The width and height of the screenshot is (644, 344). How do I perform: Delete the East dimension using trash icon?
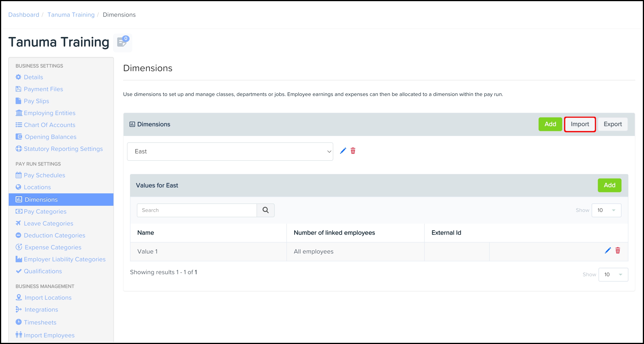point(353,151)
